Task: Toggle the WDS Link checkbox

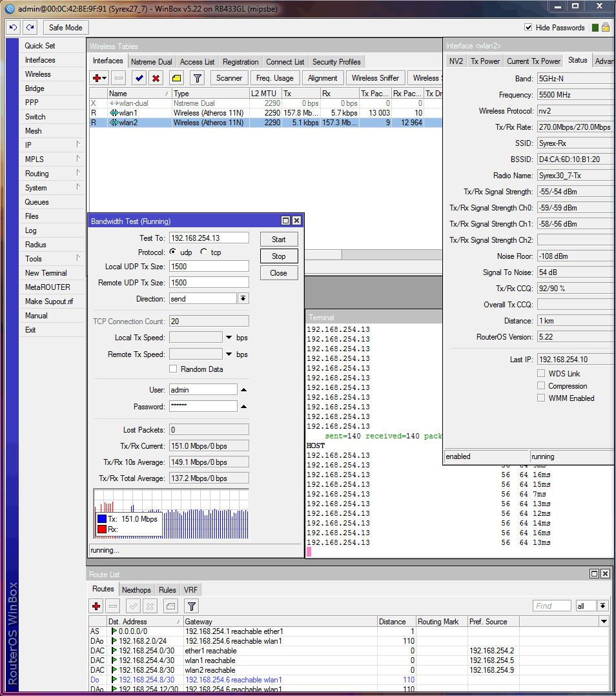Action: tap(541, 373)
